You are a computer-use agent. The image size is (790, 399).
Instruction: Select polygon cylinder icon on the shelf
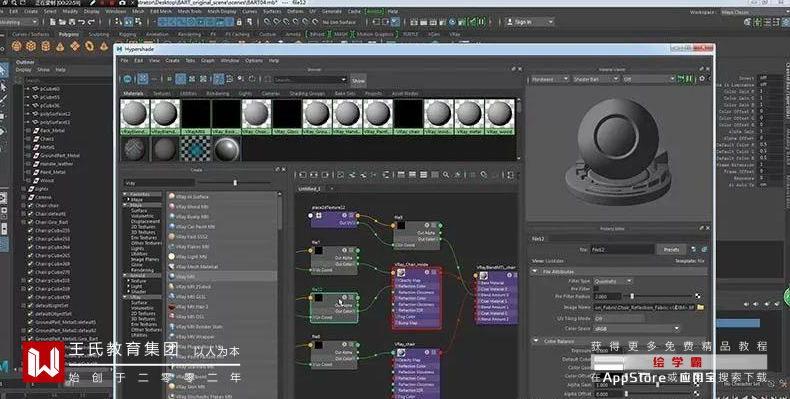pos(46,46)
